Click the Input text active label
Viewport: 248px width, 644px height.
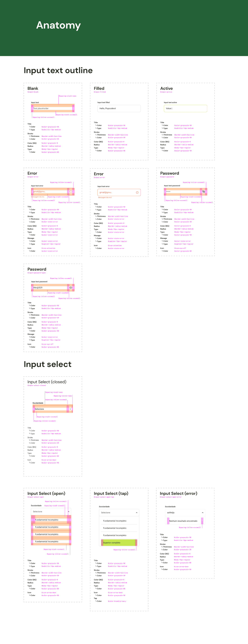pos(170,103)
